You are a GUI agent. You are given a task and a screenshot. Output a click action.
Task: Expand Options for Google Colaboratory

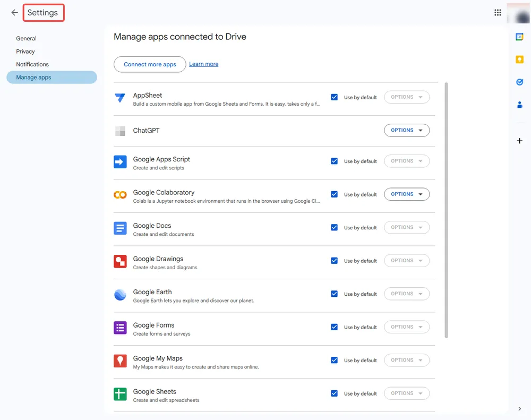(407, 194)
